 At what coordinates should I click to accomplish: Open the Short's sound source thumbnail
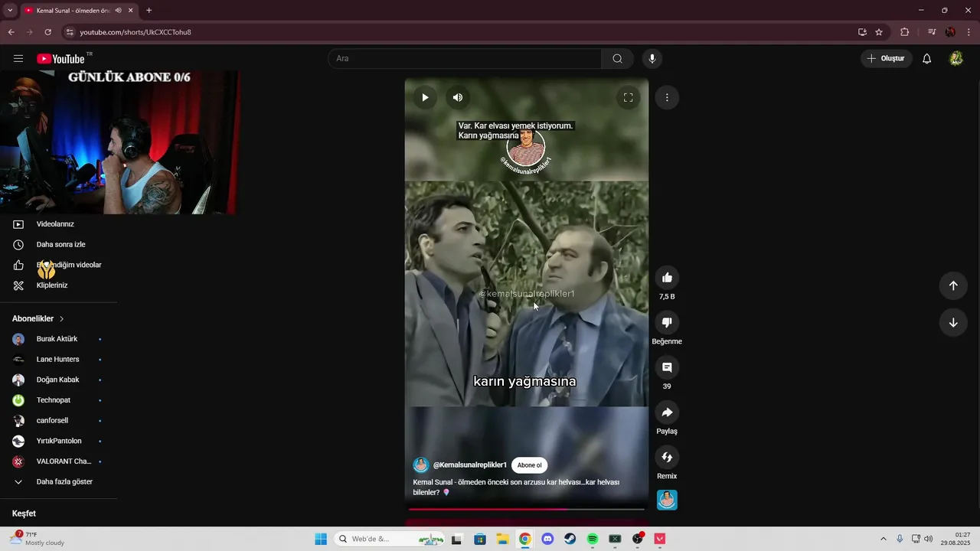tap(667, 500)
